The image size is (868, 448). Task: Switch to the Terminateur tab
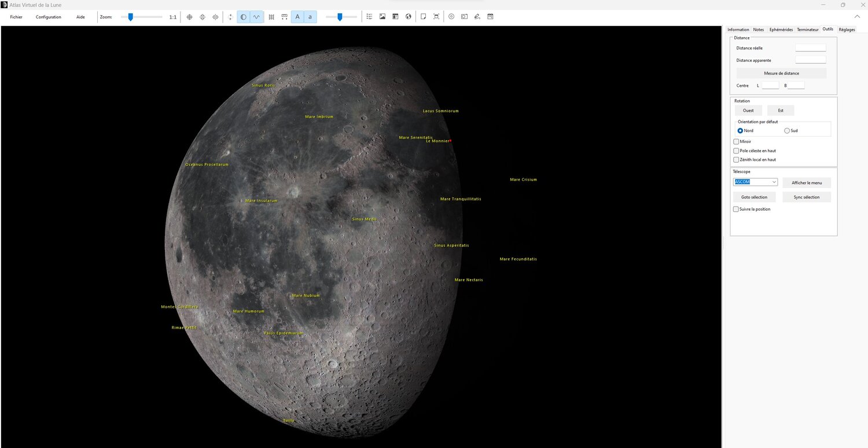tap(808, 30)
